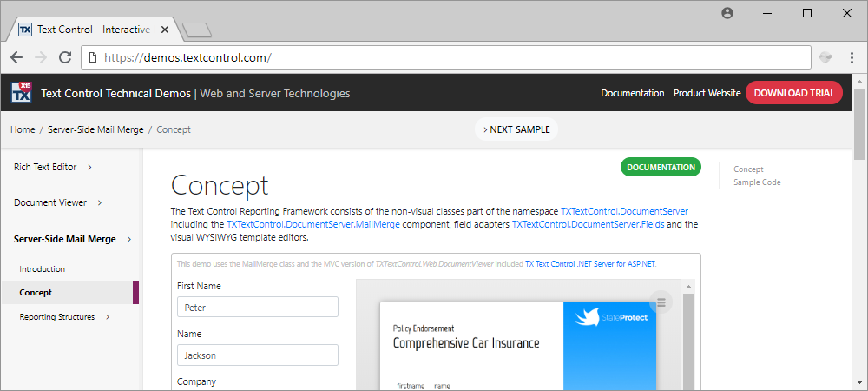Screen dimensions: 868x391
Task: Click the browser extension icon near address bar
Action: (825, 57)
